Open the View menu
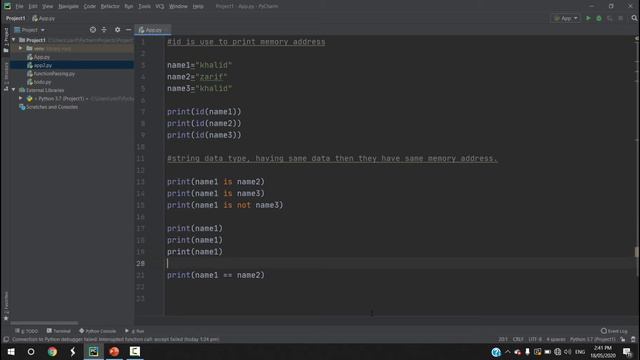The height and width of the screenshot is (360, 640). [x=47, y=6]
